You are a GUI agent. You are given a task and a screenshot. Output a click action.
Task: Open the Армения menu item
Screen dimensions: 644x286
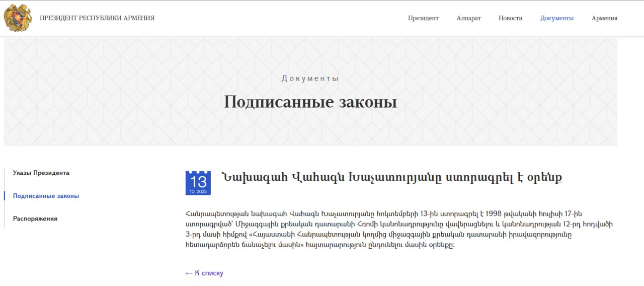(x=604, y=18)
